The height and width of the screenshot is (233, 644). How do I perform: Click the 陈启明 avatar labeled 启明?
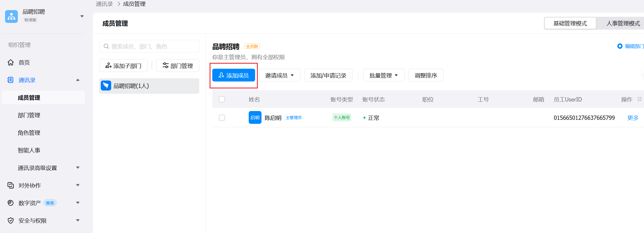(255, 118)
